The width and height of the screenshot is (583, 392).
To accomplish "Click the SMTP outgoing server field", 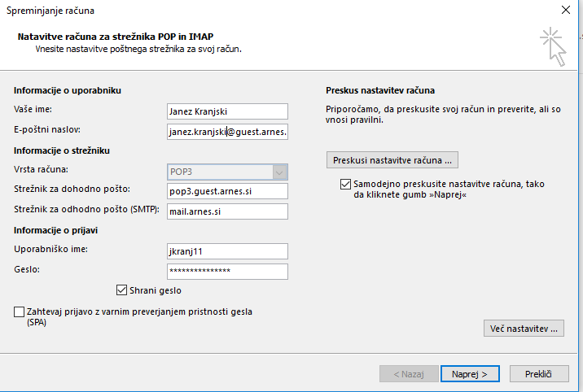I will [x=227, y=211].
